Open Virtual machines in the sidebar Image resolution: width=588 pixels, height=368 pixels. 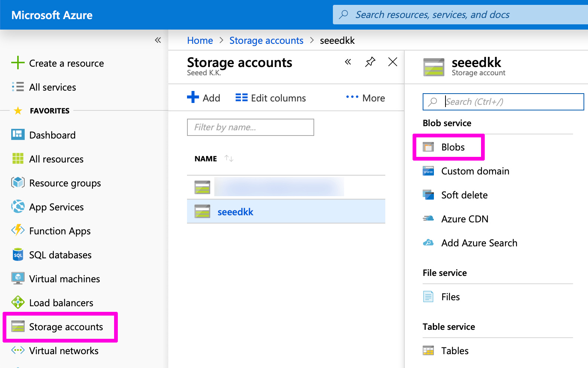[x=64, y=279]
